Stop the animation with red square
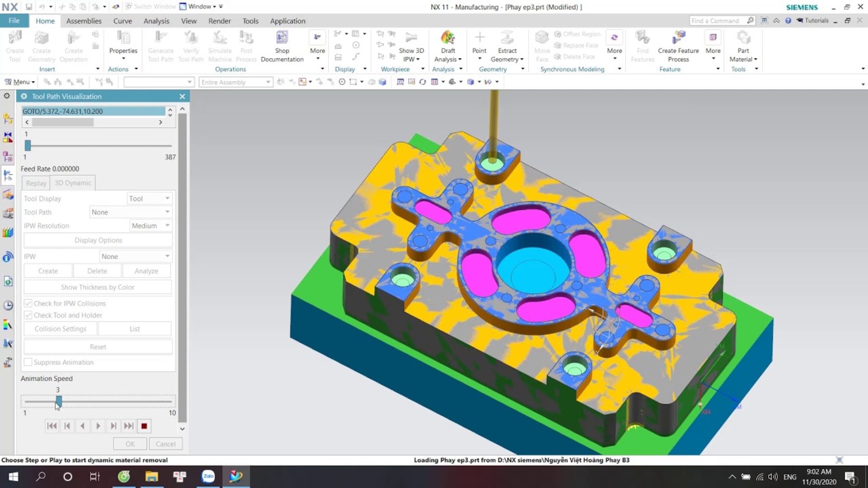The height and width of the screenshot is (488, 868). click(144, 426)
